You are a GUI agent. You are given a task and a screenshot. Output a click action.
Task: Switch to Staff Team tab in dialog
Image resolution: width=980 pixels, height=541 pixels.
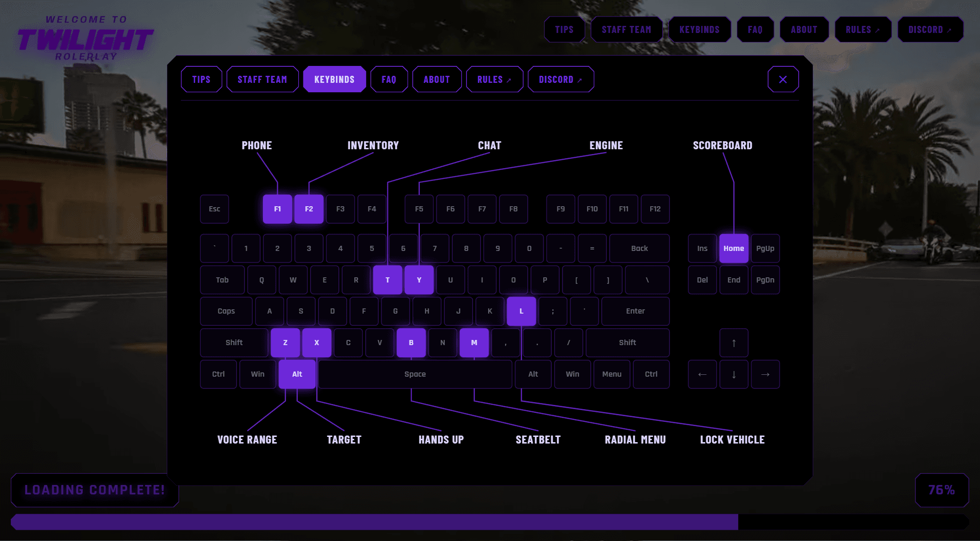262,80
